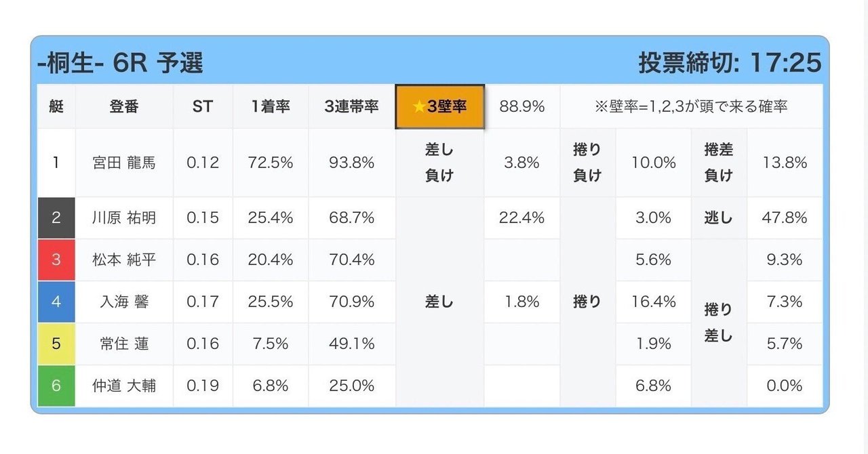Click the 逃し 47.8% value cell
This screenshot has width=868, height=454.
click(785, 218)
